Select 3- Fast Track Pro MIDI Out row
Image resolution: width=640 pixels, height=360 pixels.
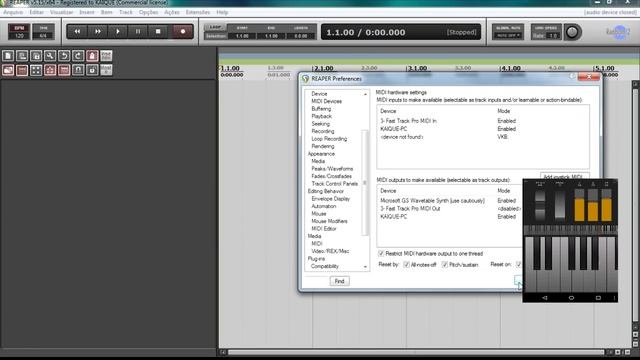pos(450,209)
